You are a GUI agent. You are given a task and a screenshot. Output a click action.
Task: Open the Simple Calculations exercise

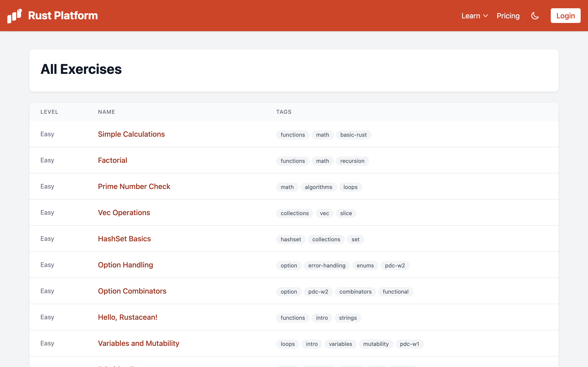point(131,134)
